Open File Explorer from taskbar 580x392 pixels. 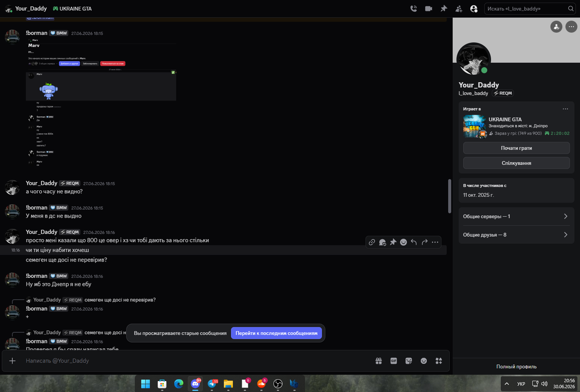coord(228,384)
